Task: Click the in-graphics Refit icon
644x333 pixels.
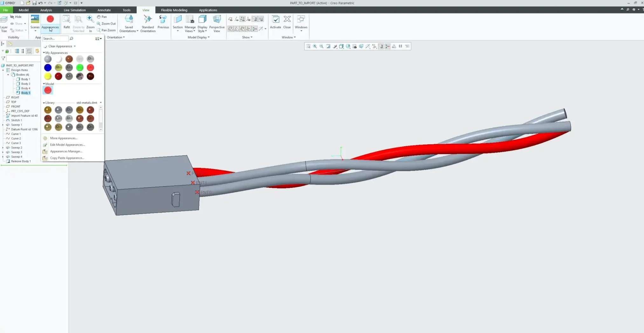Action: click(308, 46)
